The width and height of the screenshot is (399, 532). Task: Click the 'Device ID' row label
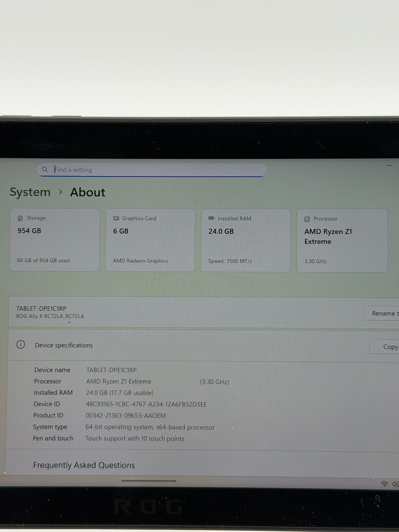click(x=47, y=404)
